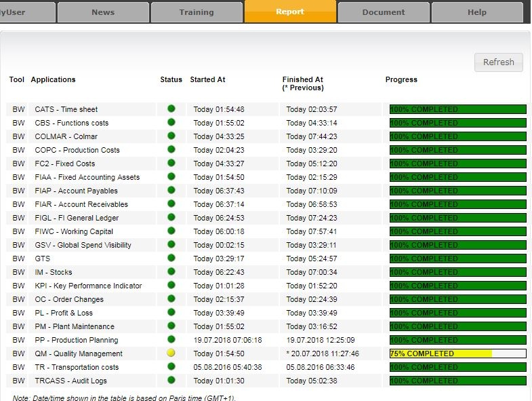Screen dimensions: 532x401
Task: Open the Document tab
Action: coord(384,12)
